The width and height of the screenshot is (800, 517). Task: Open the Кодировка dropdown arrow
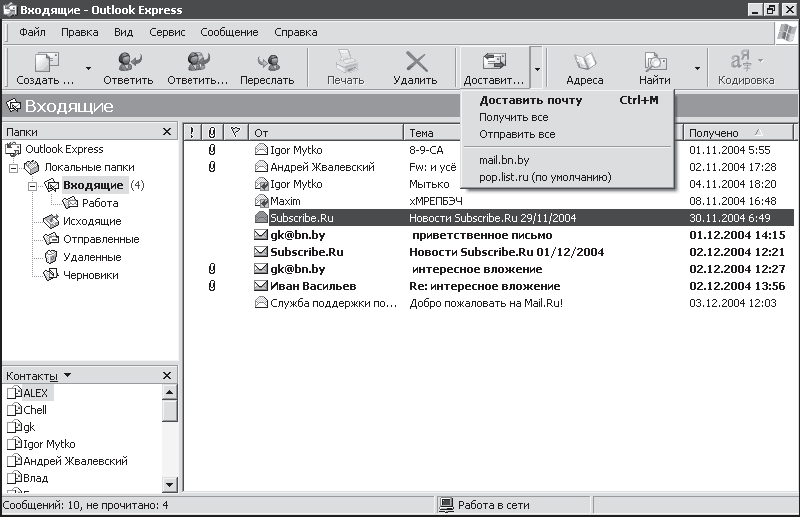tap(761, 60)
